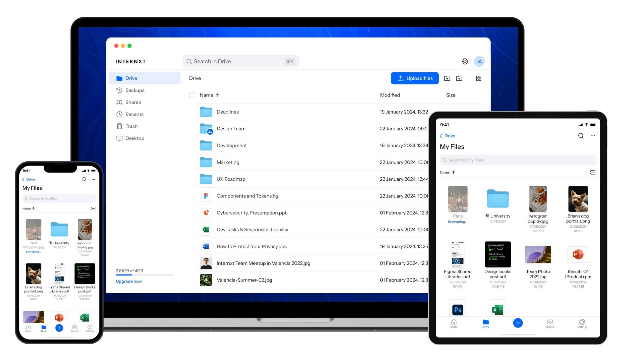Viewport: 644px width, 362px height.
Task: Navigate to Trash folder
Action: pos(132,126)
